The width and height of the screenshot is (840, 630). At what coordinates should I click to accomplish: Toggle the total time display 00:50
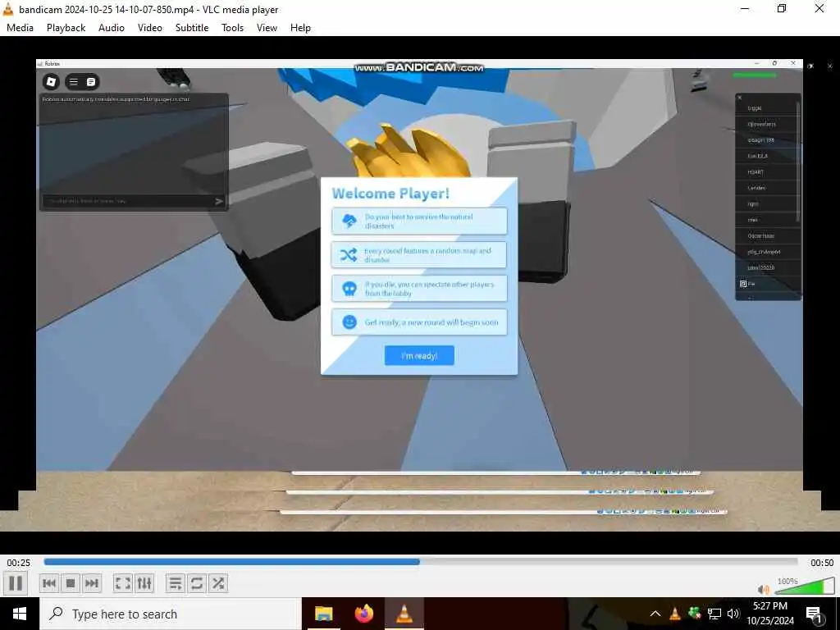click(822, 563)
